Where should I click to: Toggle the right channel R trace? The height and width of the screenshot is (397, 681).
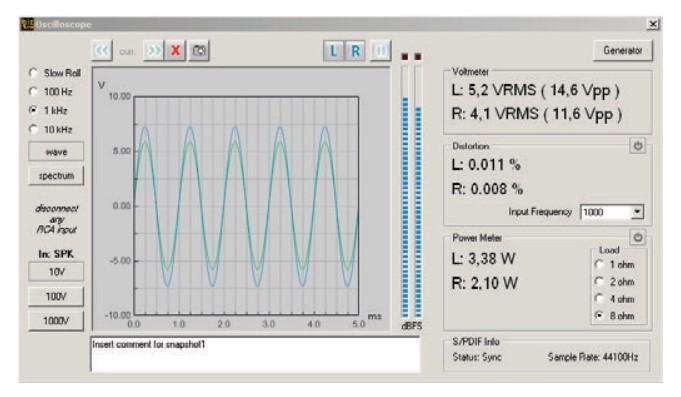click(355, 51)
